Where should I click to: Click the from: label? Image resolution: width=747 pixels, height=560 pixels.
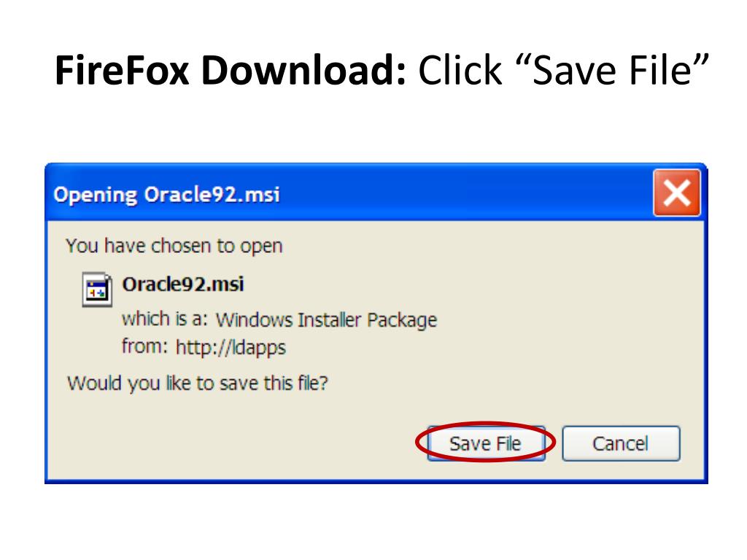tap(145, 346)
